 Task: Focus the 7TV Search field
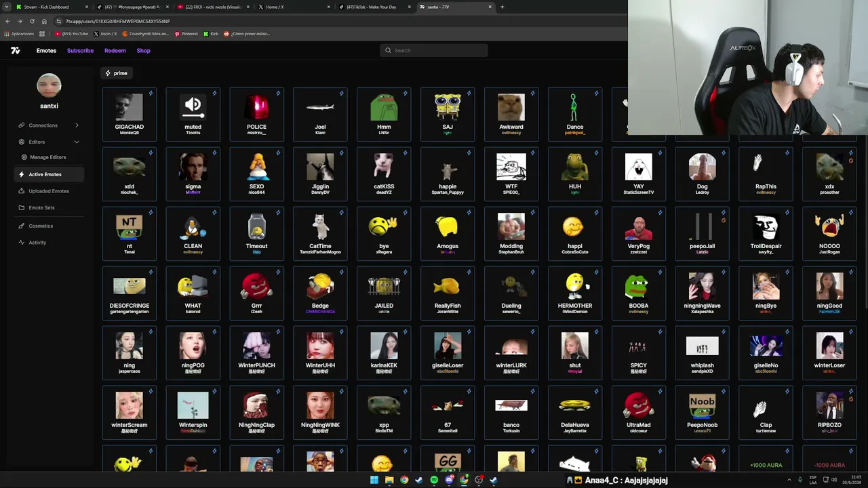[x=434, y=50]
